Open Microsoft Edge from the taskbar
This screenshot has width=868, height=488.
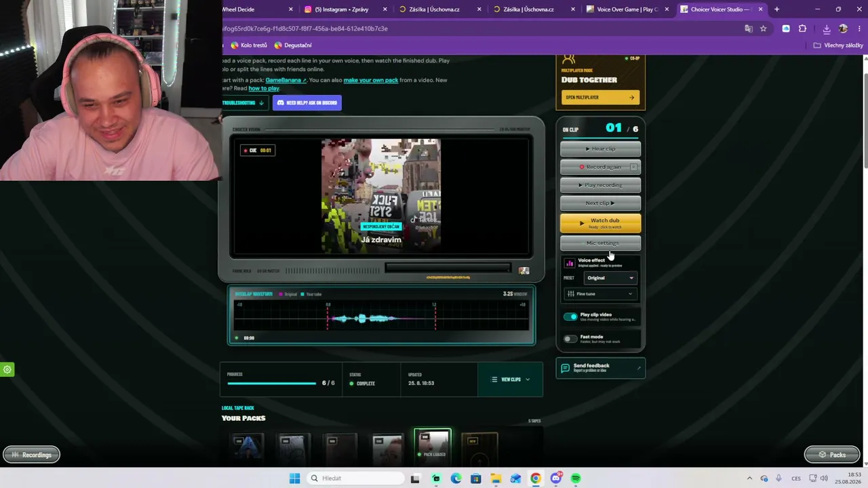point(456,479)
